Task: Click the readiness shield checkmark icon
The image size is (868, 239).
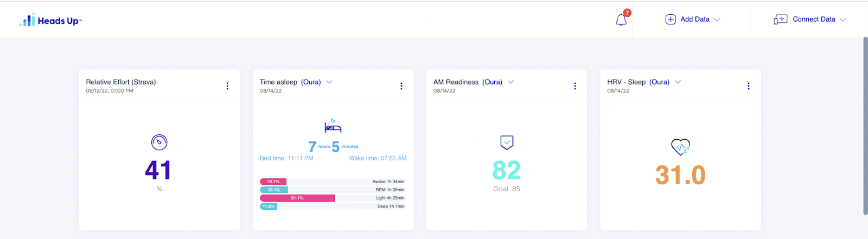Action: [x=507, y=143]
